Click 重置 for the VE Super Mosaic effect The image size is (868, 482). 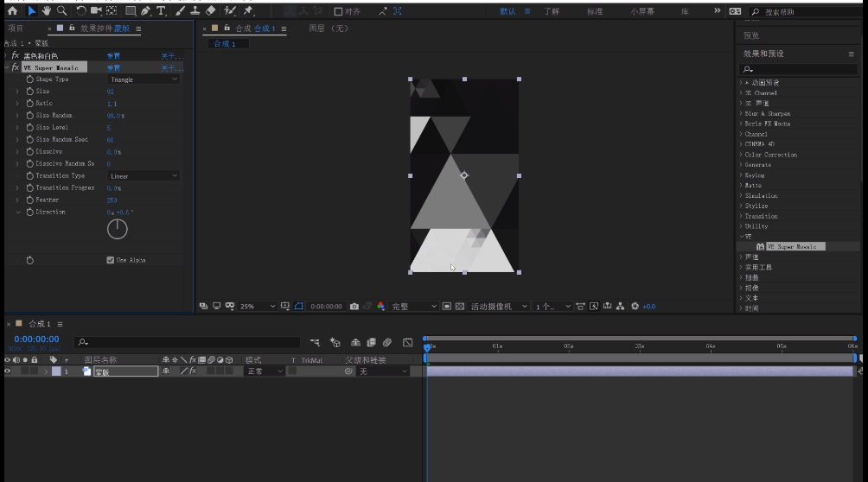pos(113,67)
